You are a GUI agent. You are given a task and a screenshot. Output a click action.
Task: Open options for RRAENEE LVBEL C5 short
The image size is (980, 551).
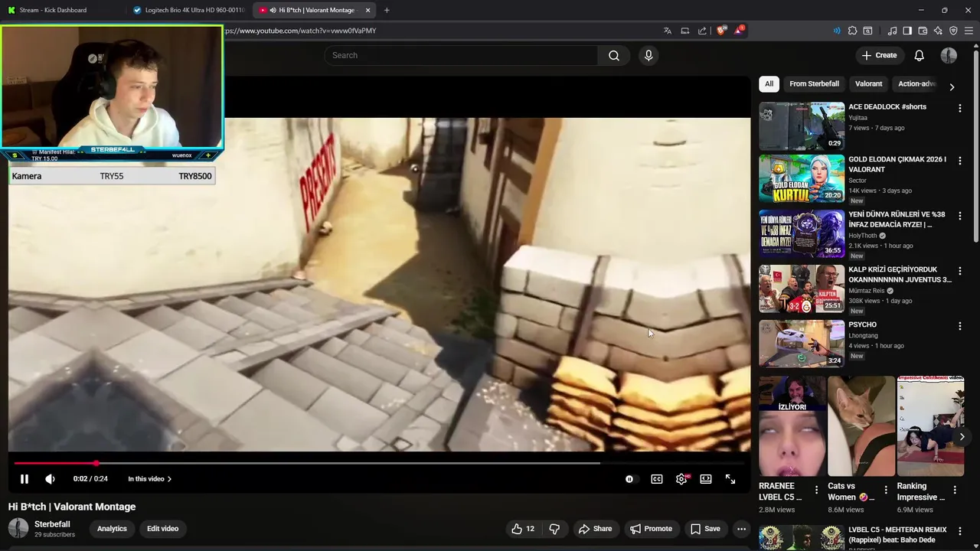tap(816, 490)
